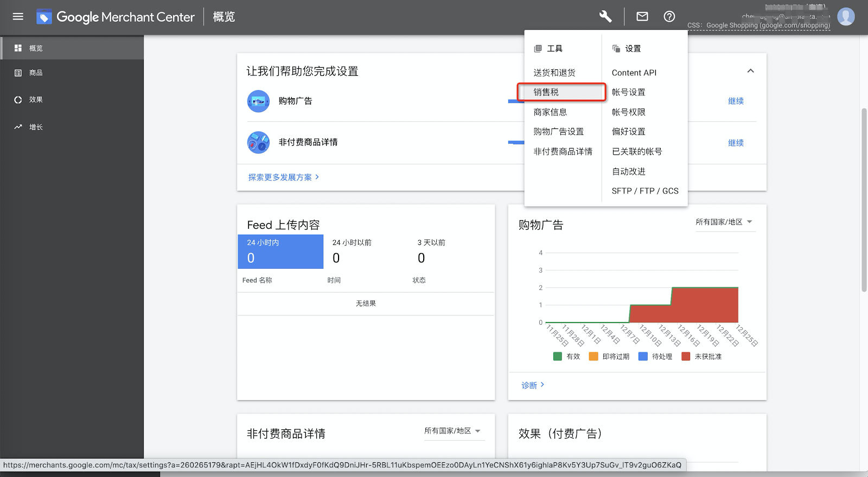Click the 时间 column header
The height and width of the screenshot is (477, 868).
click(334, 280)
